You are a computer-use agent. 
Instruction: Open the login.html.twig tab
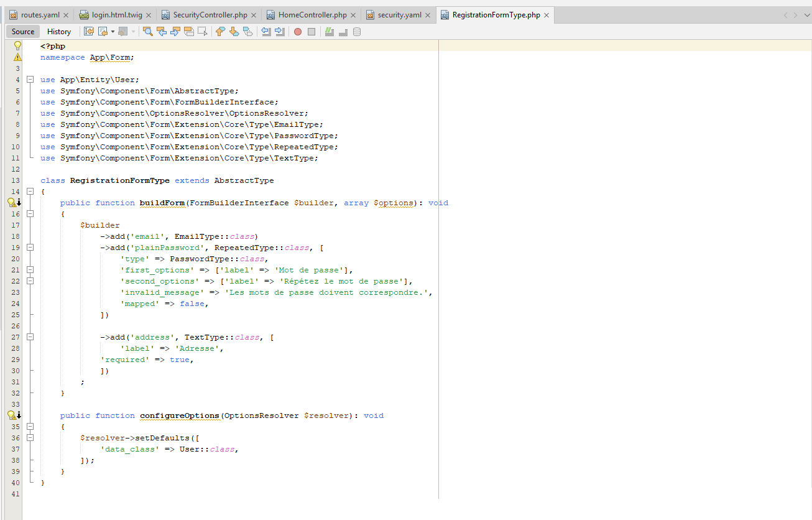(x=117, y=15)
